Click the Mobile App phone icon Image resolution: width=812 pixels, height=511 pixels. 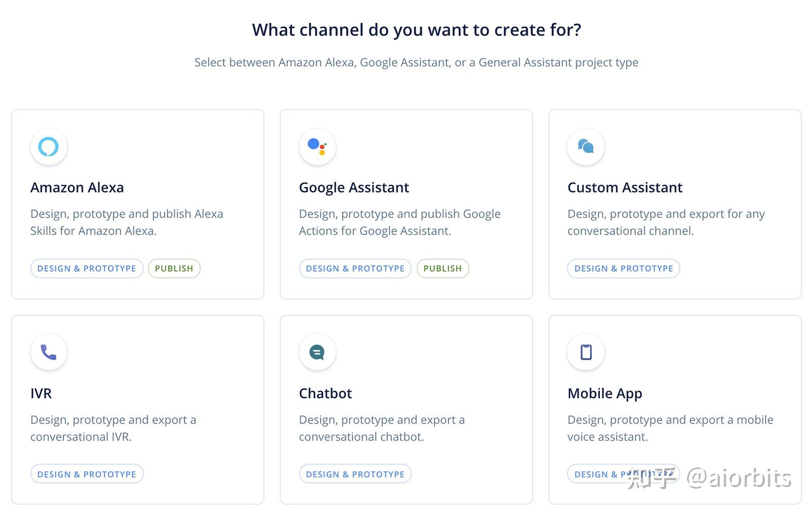click(x=586, y=352)
